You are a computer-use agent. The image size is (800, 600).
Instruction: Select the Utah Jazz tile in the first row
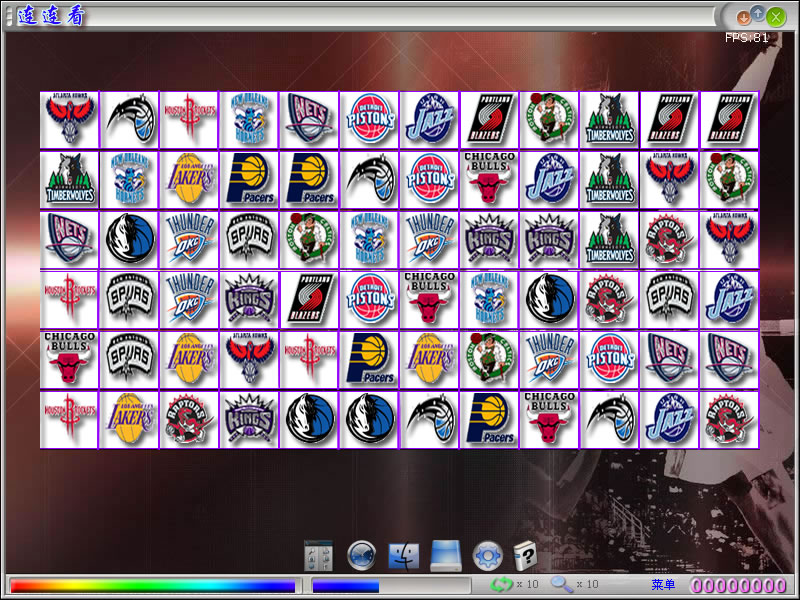click(430, 120)
